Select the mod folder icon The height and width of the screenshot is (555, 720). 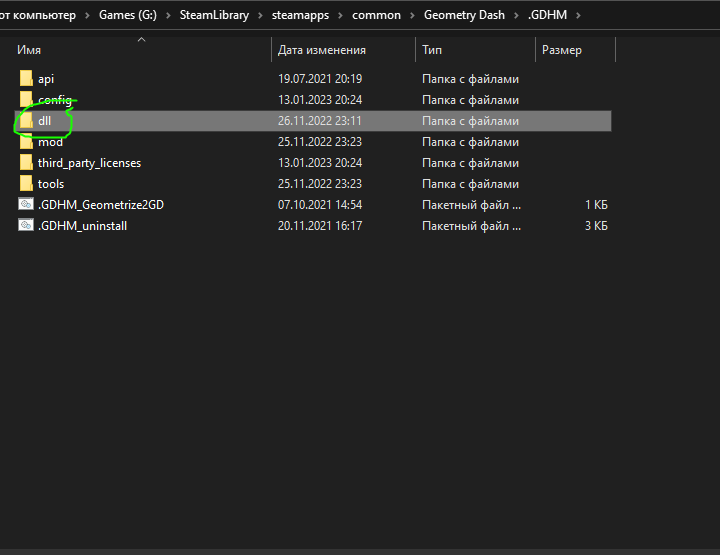pos(27,142)
